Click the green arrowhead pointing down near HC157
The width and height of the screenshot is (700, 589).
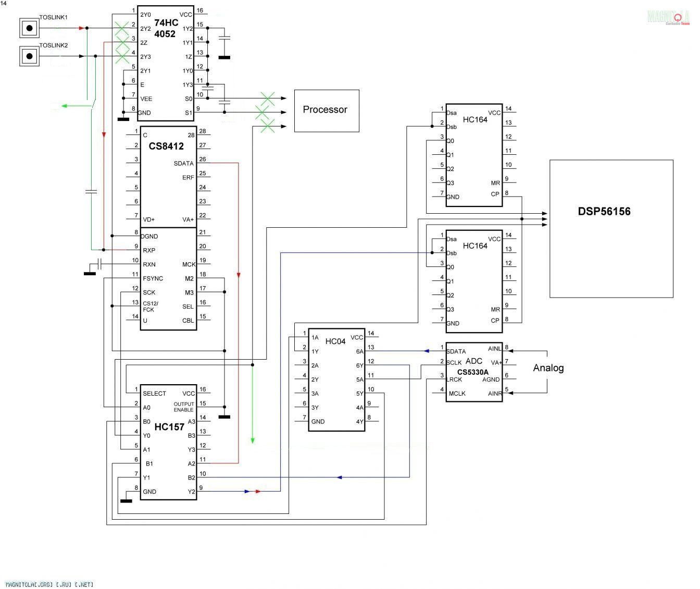pyautogui.click(x=253, y=440)
